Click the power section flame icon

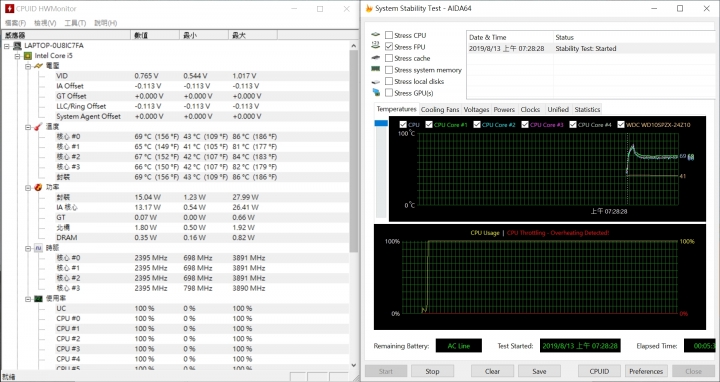pos(38,187)
